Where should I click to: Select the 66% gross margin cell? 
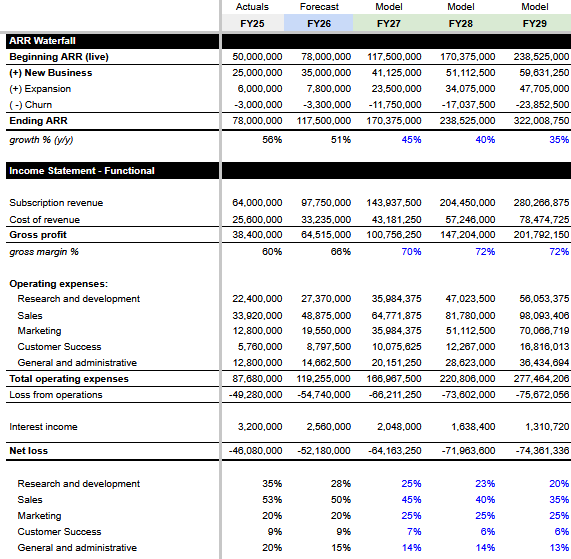[341, 252]
